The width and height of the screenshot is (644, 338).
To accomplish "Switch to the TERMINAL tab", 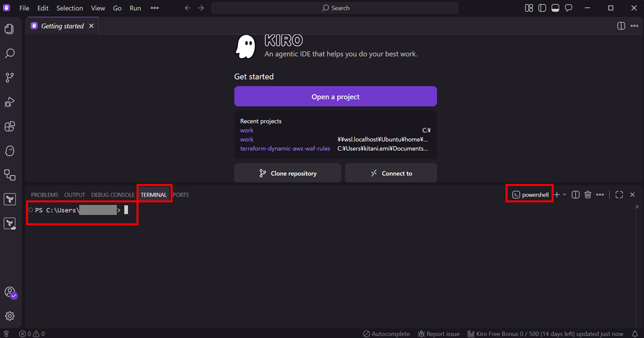I will [x=153, y=194].
